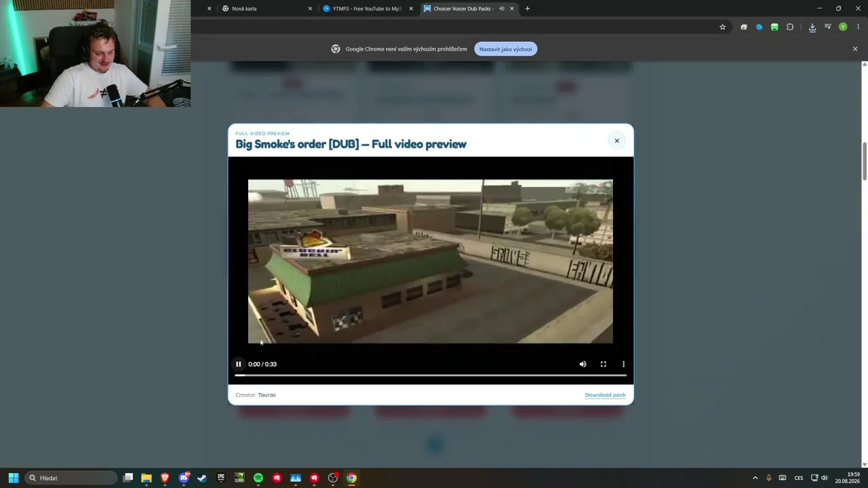This screenshot has width=868, height=488.
Task: Mute the video preview volume
Action: pos(583,364)
